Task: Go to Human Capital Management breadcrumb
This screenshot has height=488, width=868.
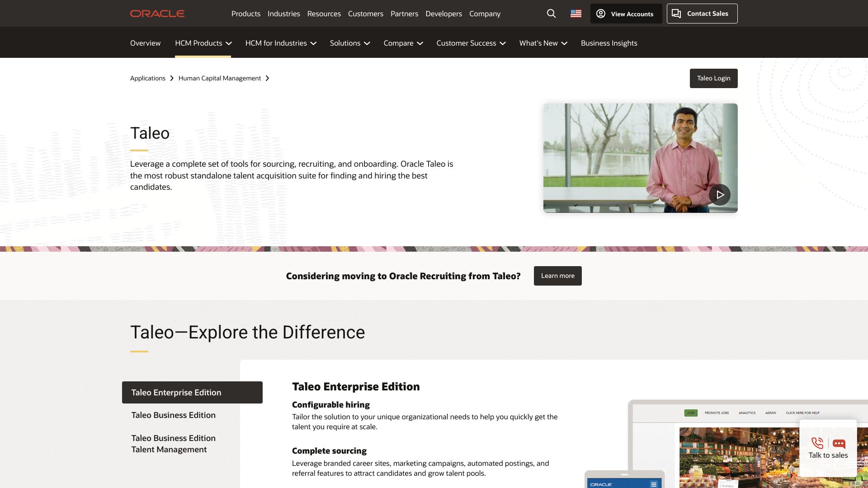Action: tap(219, 78)
